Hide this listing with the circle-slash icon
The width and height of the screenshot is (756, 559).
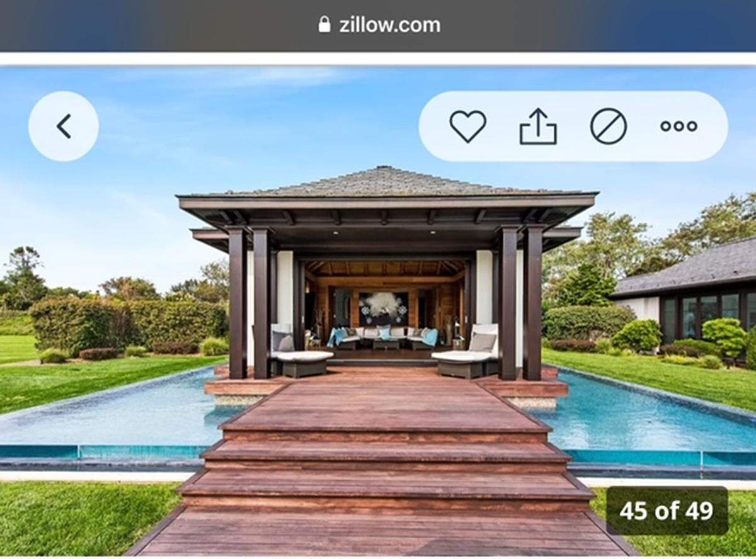click(x=609, y=127)
